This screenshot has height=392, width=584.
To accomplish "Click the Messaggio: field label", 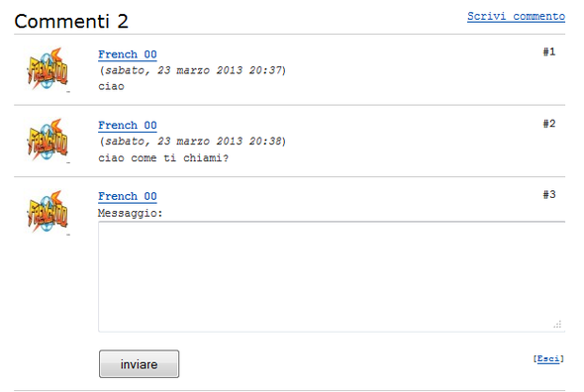I will click(130, 214).
